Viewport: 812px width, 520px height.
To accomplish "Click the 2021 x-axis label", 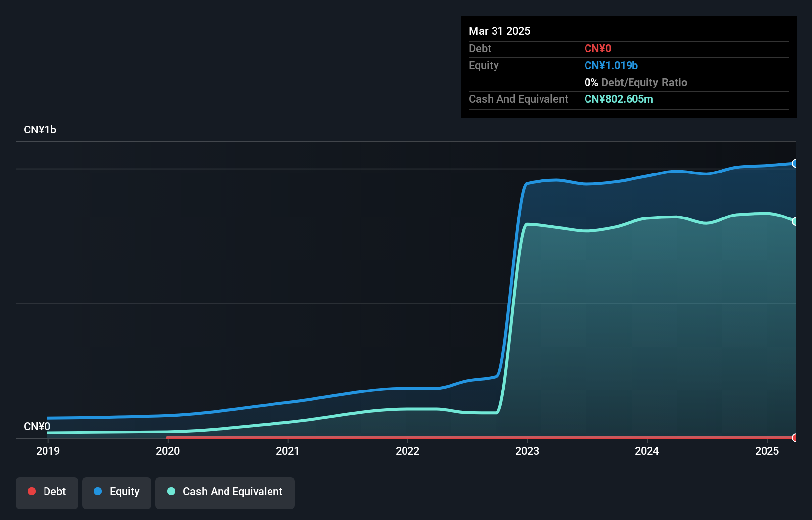I will point(288,451).
